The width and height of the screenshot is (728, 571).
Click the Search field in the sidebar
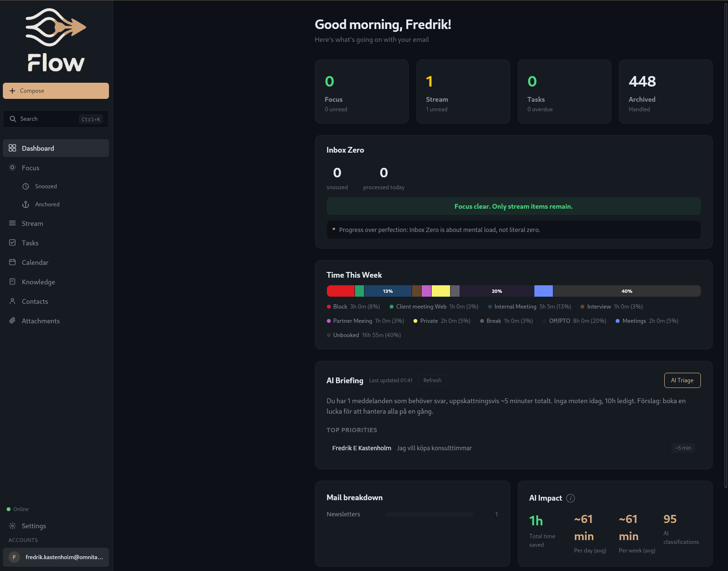tap(56, 119)
